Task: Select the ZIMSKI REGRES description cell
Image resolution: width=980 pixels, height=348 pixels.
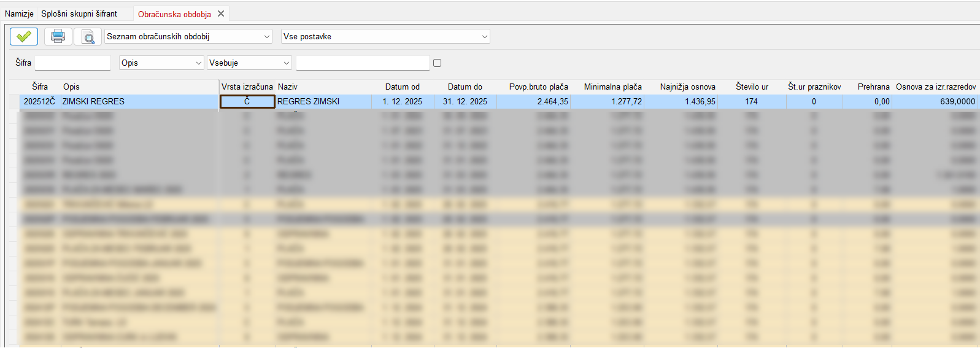Action: (x=139, y=101)
